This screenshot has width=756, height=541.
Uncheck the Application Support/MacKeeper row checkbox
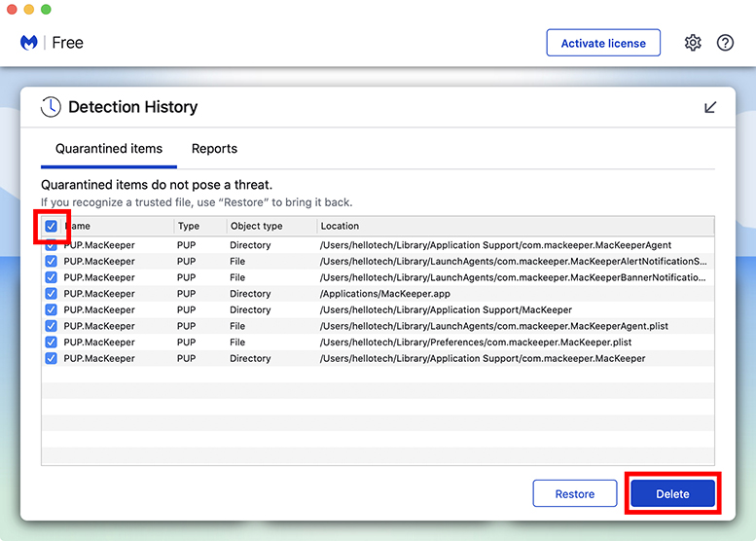[52, 309]
